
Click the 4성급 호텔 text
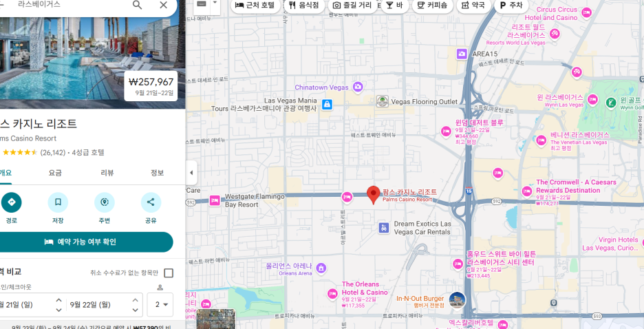pos(87,152)
